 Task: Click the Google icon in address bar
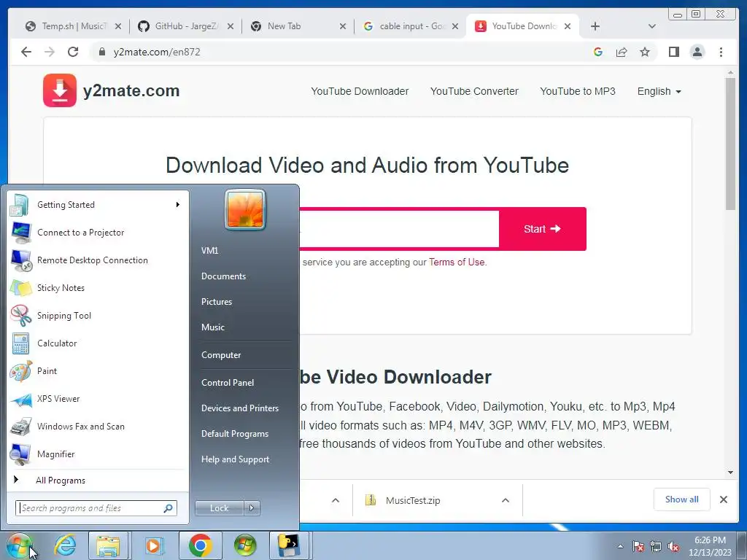point(598,52)
